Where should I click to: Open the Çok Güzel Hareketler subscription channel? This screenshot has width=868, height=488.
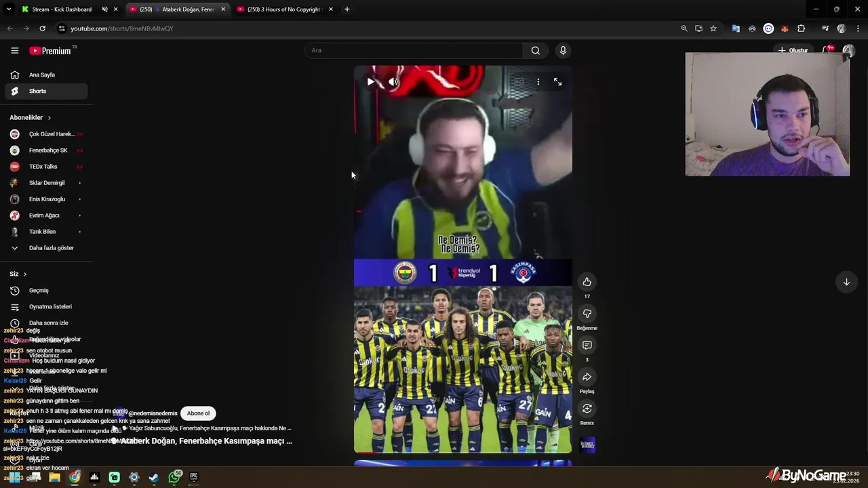pos(46,134)
